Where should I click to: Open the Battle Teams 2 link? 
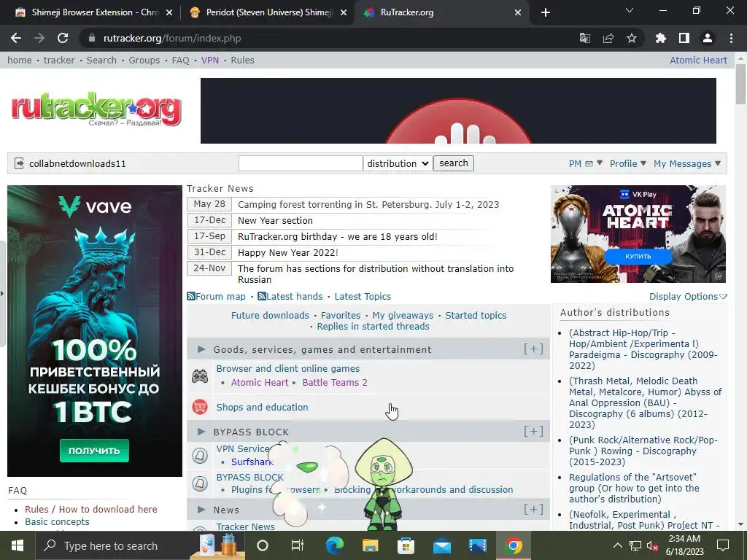[335, 382]
